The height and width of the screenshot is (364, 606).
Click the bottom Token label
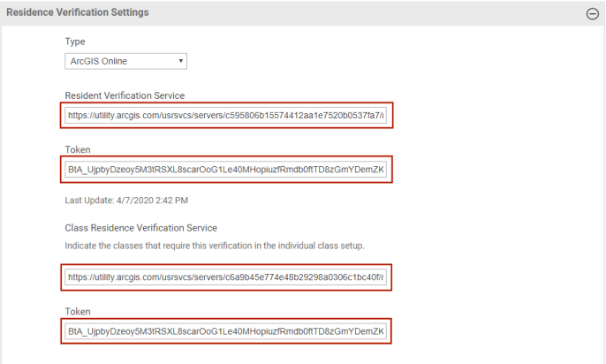click(x=78, y=312)
